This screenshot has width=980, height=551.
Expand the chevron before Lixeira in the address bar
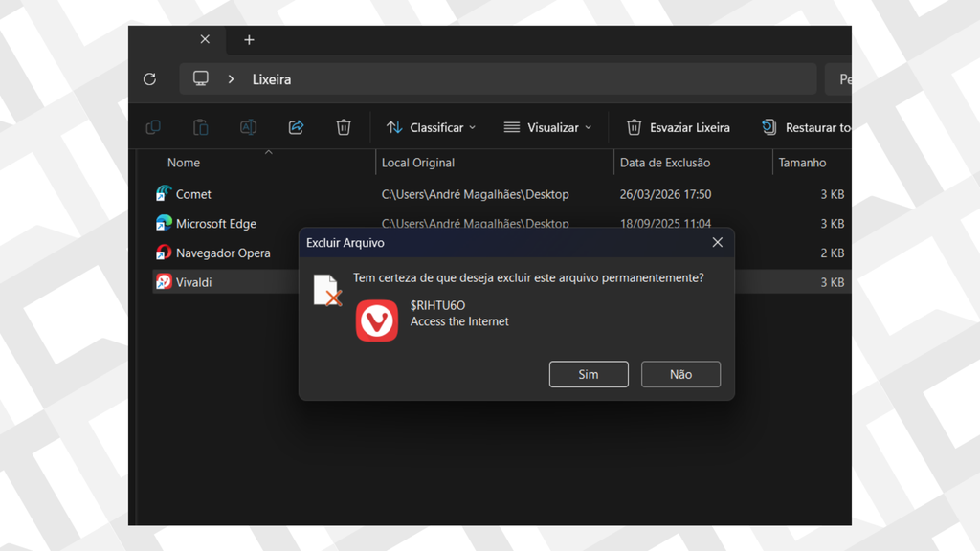[x=232, y=79]
